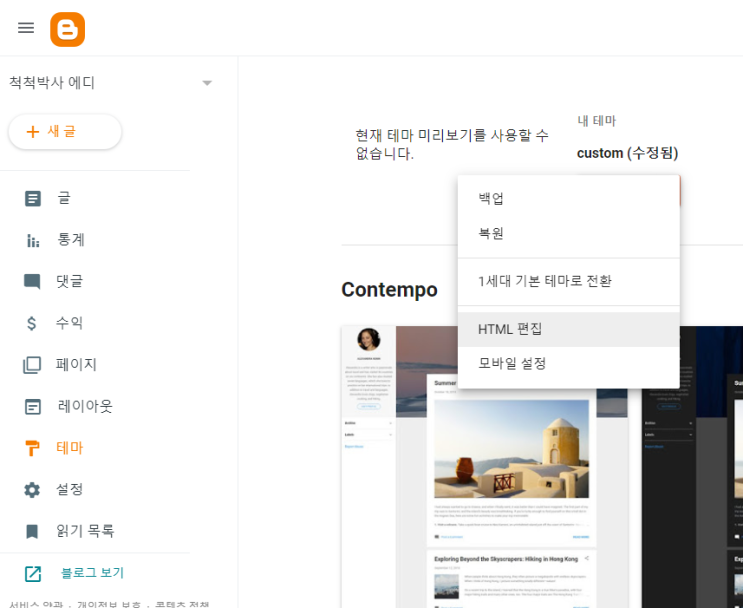
Task: Click the orange Blogger logo
Action: click(67, 29)
